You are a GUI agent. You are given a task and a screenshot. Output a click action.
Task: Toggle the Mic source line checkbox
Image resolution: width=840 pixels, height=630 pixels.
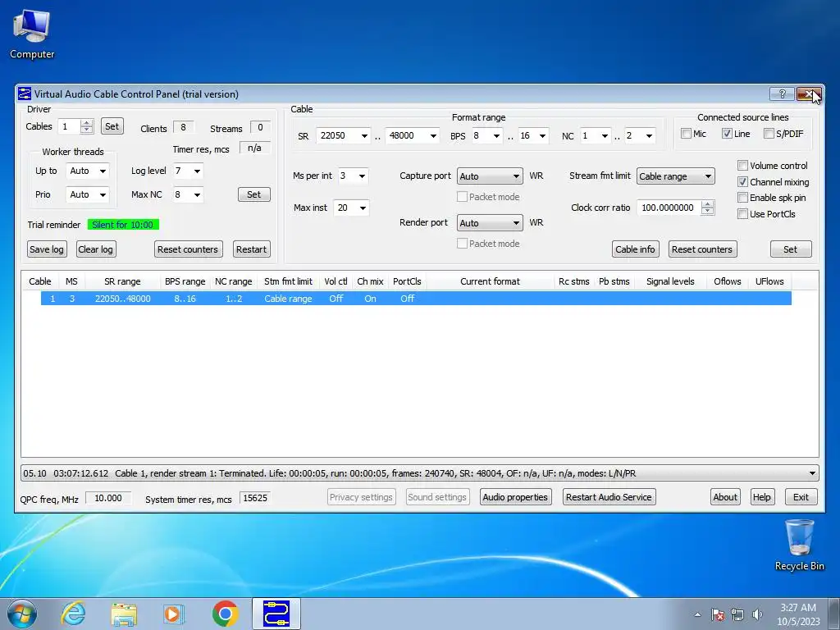coord(686,134)
